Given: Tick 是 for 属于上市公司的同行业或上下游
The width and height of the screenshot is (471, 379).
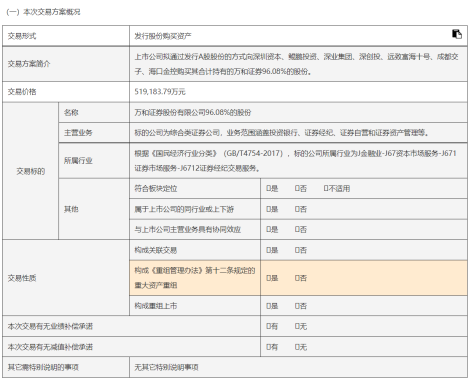Looking at the screenshot, I should (x=268, y=209).
